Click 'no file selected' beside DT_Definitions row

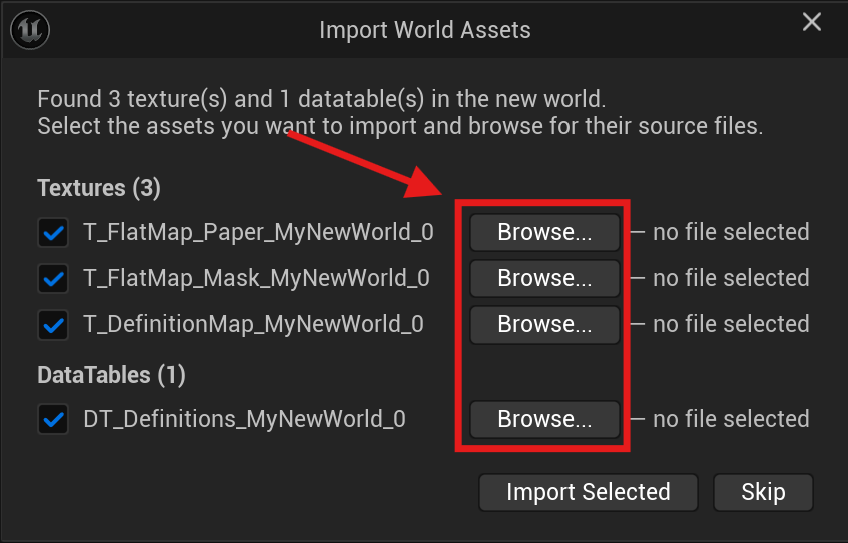point(731,419)
